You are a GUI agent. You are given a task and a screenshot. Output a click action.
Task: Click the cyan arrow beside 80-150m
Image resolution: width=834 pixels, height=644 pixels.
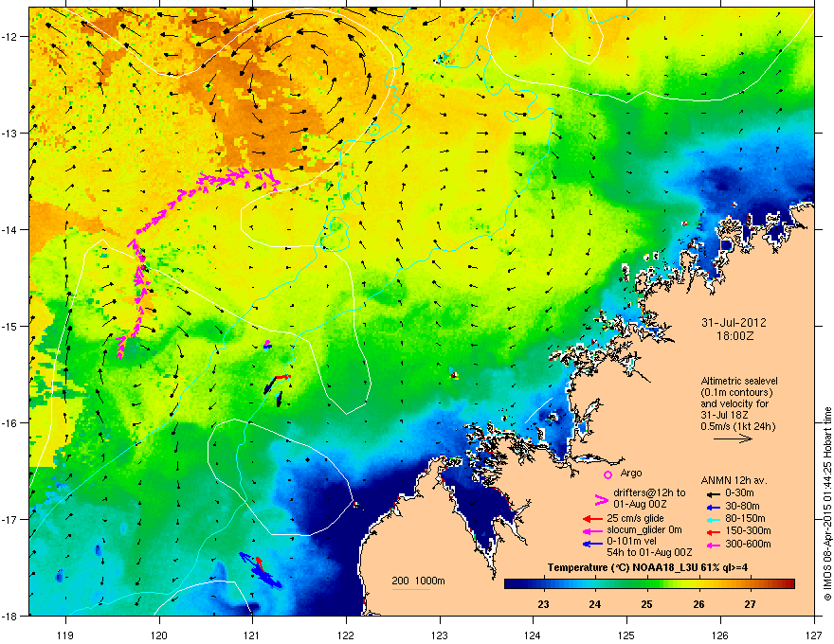click(x=714, y=519)
